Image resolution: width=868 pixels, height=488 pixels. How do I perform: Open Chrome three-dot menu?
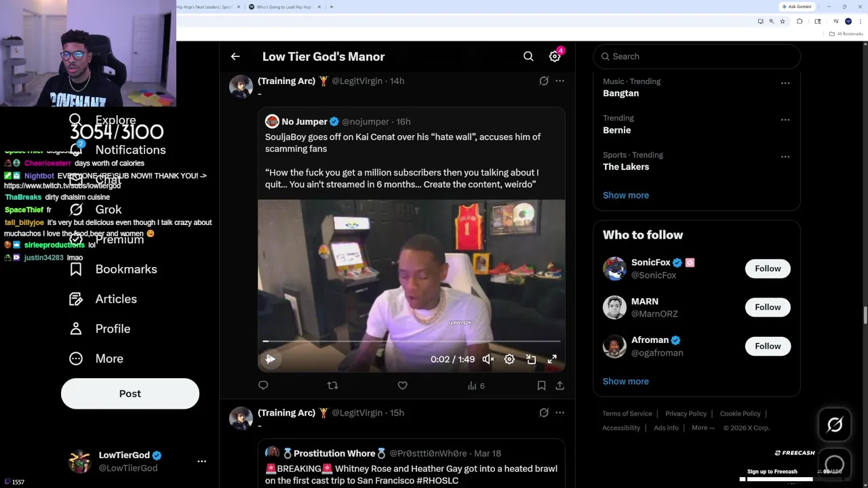coord(859,22)
